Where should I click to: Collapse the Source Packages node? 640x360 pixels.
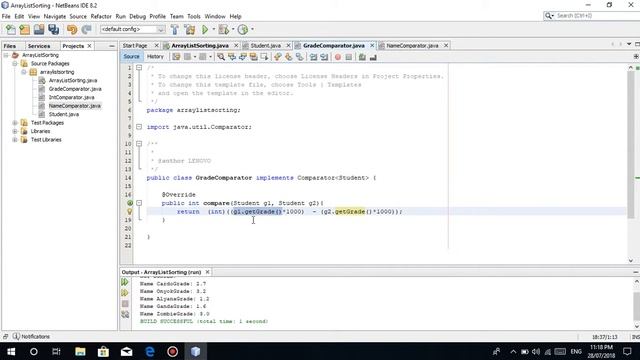(15, 64)
